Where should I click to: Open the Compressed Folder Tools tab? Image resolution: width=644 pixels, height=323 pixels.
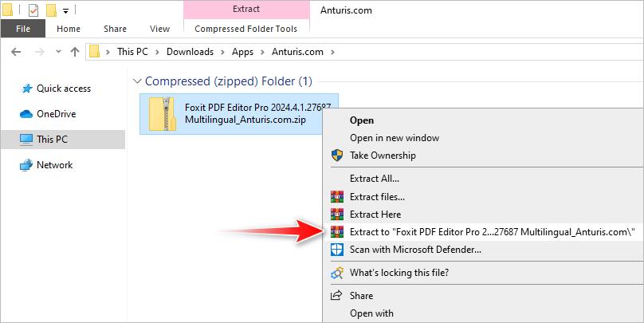[246, 29]
